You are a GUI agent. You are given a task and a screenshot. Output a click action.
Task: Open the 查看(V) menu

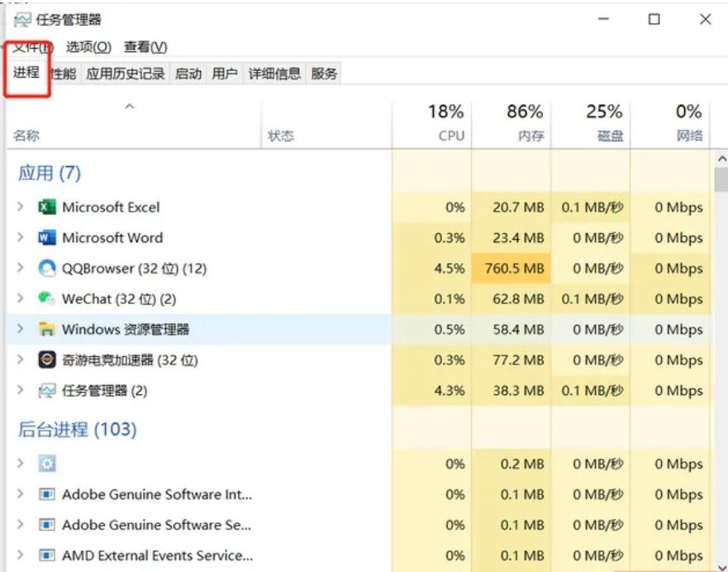tap(145, 47)
